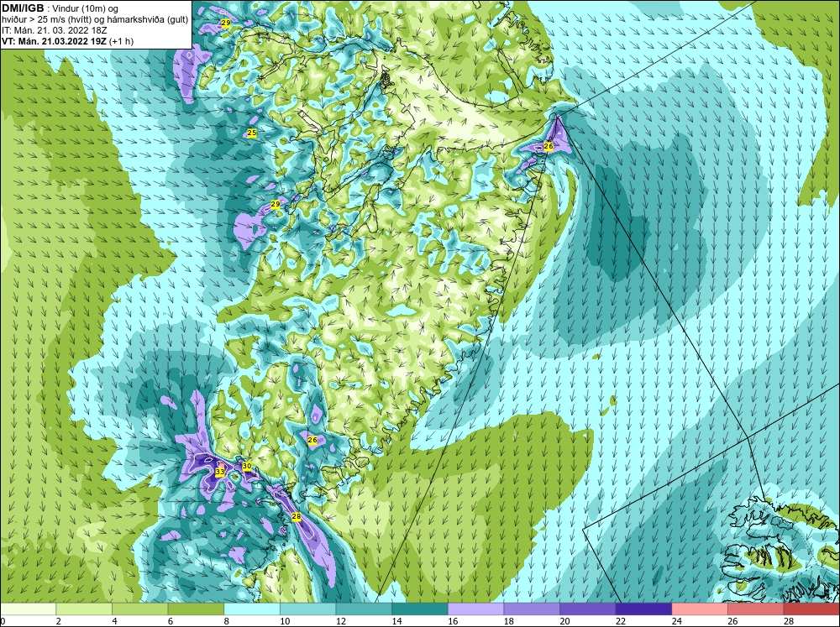Viewport: 840px width, 627px height.
Task: Pick the above 28 m/s dark red swatch
Action: 811,609
